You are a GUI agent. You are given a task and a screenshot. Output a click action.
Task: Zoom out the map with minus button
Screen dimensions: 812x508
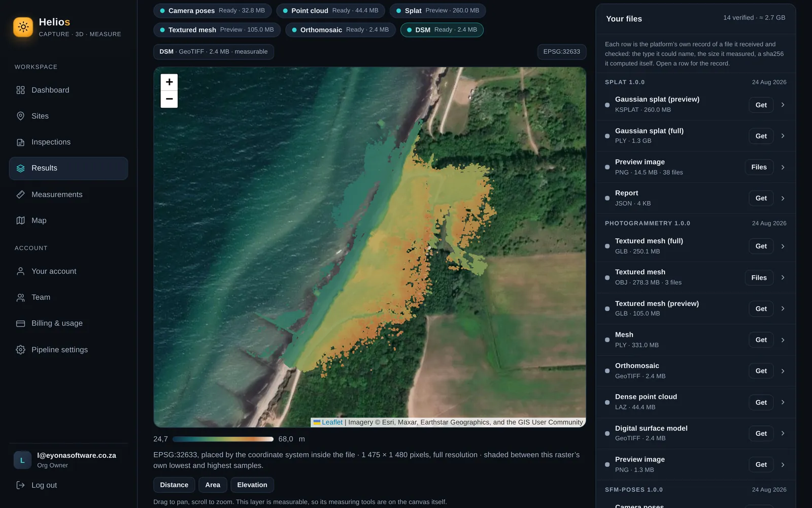[169, 99]
